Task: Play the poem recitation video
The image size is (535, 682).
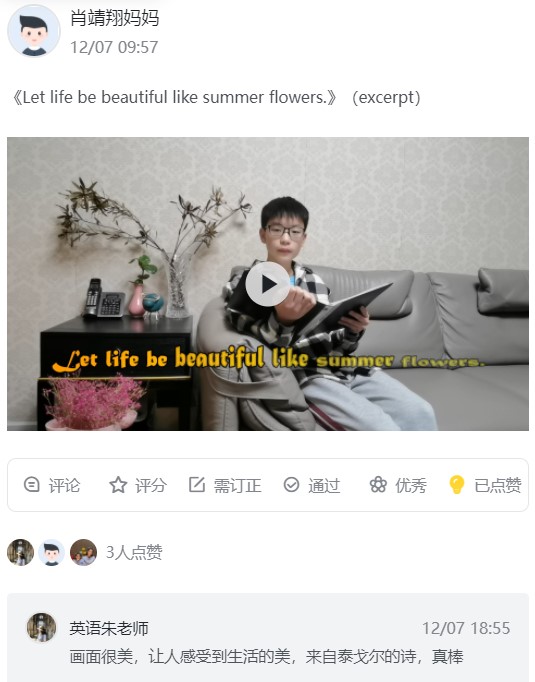Action: [268, 284]
